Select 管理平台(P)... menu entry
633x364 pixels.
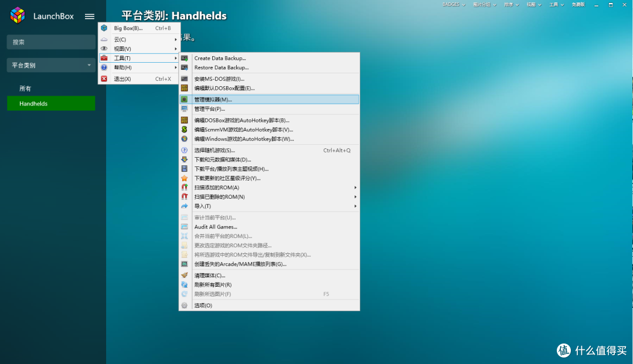[x=269, y=109]
